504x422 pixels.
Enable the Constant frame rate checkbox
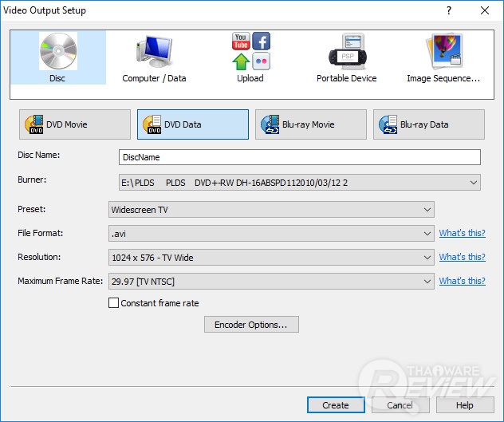pyautogui.click(x=113, y=303)
